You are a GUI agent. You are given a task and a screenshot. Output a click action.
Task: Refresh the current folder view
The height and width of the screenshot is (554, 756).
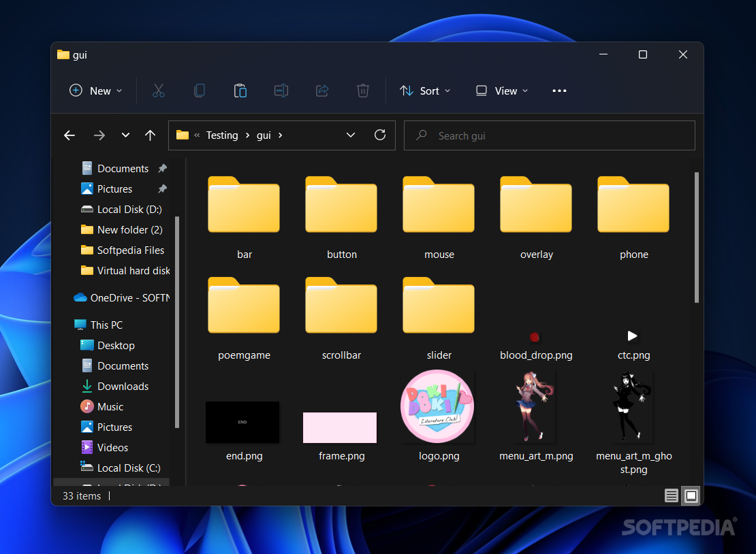(380, 135)
